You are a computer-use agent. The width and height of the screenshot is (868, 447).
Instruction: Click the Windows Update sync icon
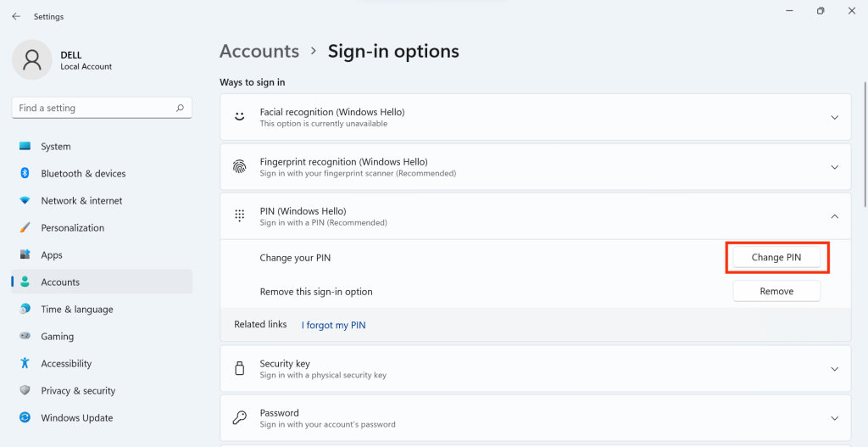tap(25, 417)
